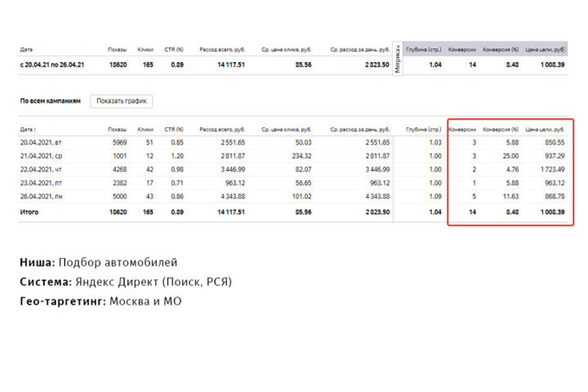Viewport: 588px width, 392px height.
Task: Click clicks count 51
Action: click(149, 143)
